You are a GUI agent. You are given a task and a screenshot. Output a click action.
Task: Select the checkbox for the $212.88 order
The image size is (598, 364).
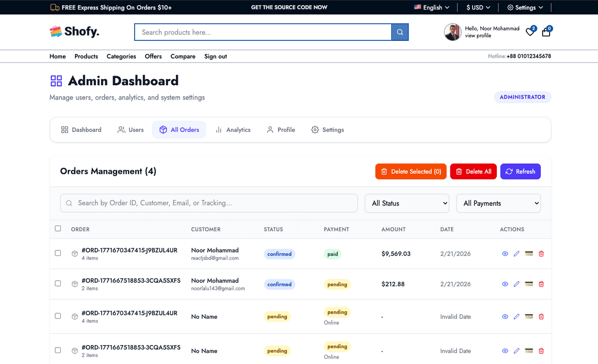[x=58, y=283]
